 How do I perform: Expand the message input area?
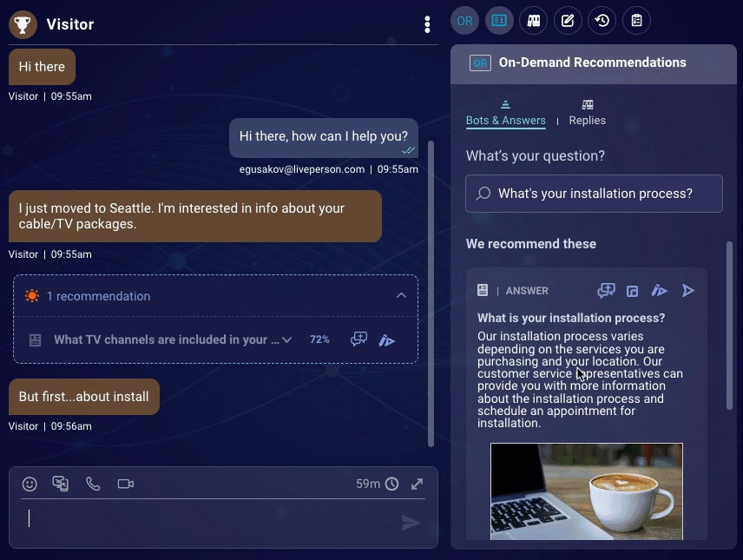pos(417,484)
